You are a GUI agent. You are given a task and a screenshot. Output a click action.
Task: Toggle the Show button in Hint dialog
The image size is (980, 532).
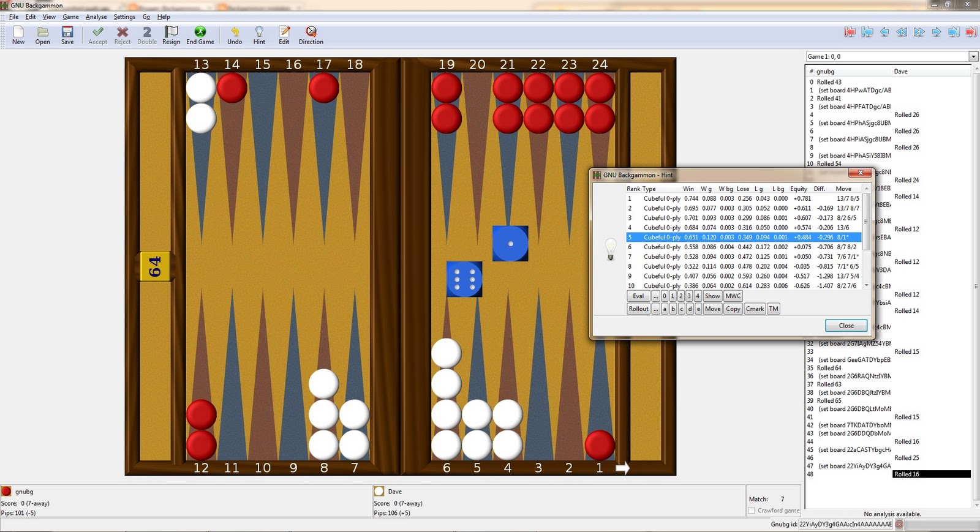[x=712, y=296]
